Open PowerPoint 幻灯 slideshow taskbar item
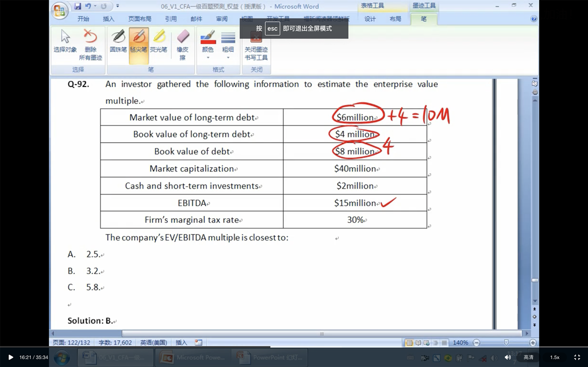This screenshot has height=367, width=588. click(x=270, y=357)
